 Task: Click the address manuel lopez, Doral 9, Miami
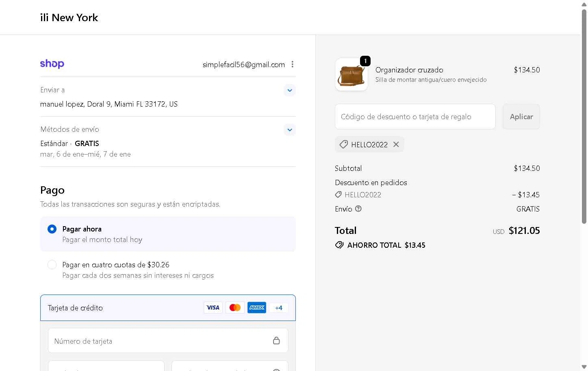pyautogui.click(x=109, y=104)
